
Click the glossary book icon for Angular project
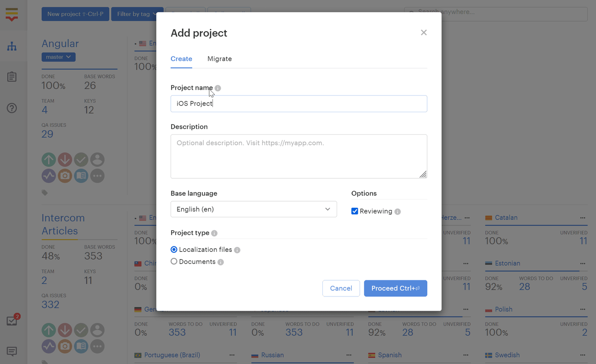81,176
